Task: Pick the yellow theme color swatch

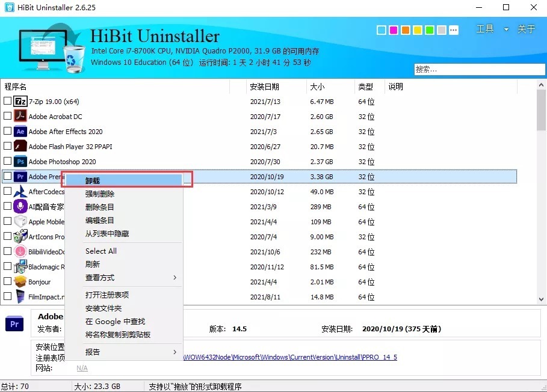Action: [x=418, y=30]
